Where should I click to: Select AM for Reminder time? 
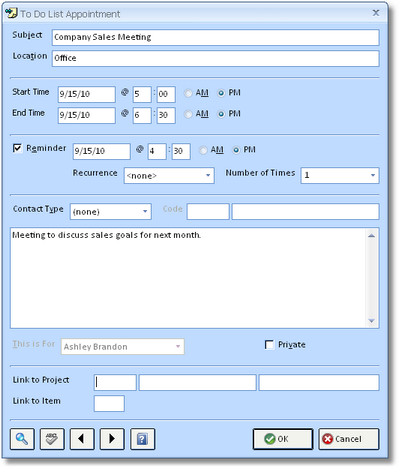[203, 150]
